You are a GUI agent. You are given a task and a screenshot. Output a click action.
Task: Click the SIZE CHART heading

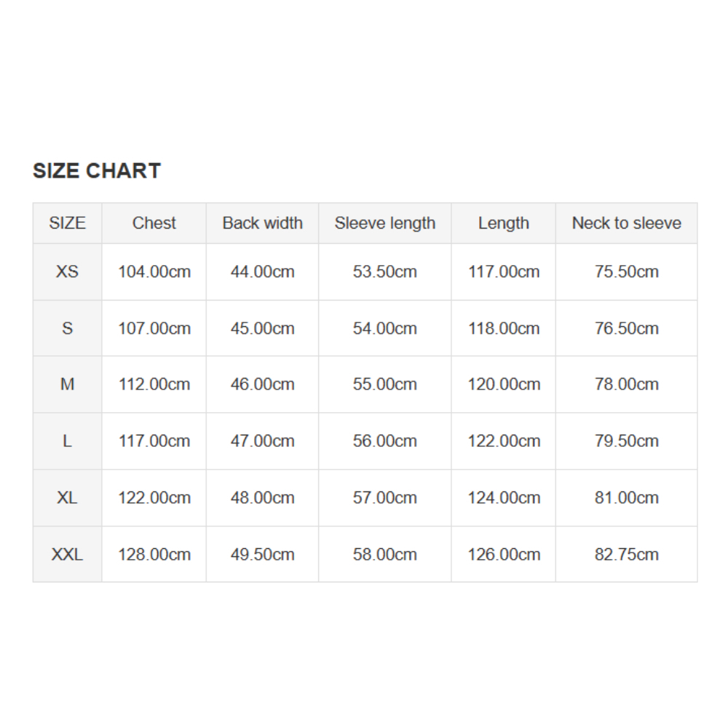(97, 171)
